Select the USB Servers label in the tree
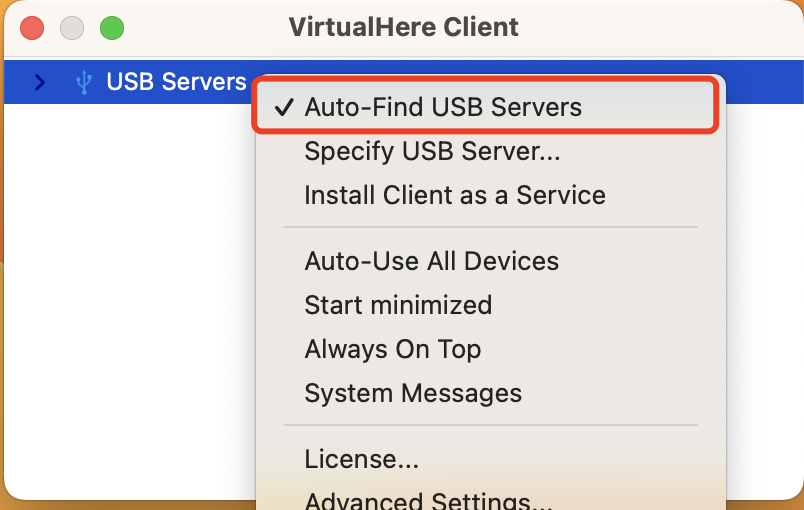Viewport: 804px width, 510px height. pyautogui.click(x=176, y=82)
